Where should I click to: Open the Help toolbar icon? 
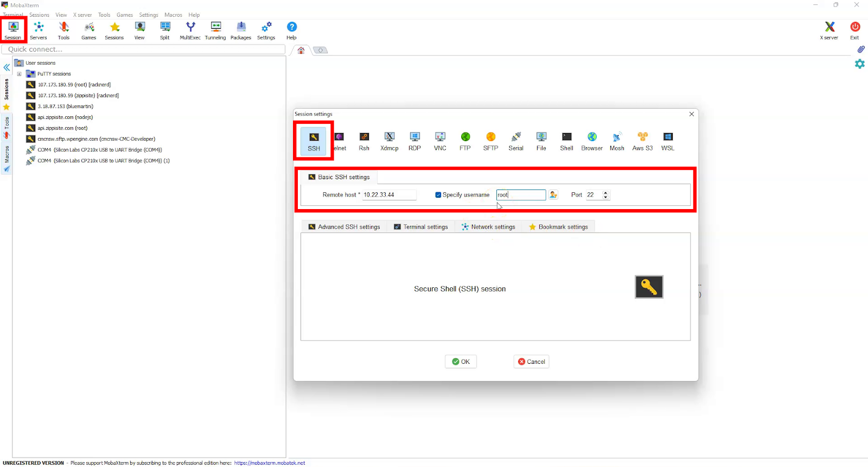point(292,30)
